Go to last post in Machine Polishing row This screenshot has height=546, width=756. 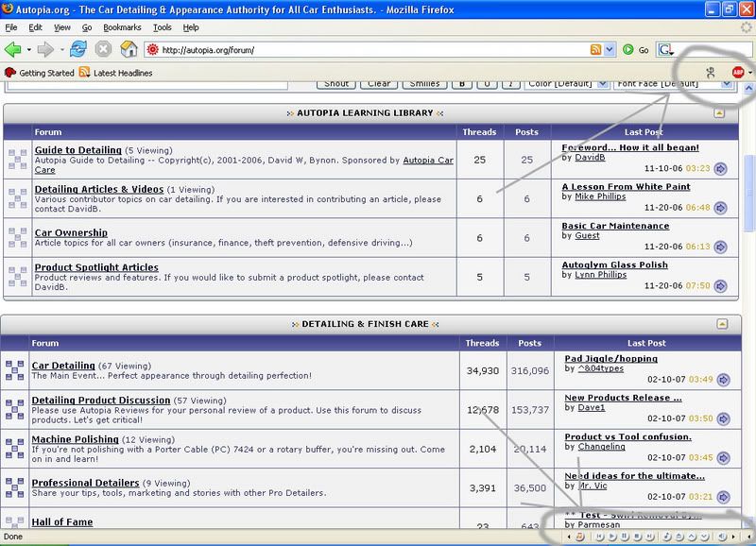723,458
